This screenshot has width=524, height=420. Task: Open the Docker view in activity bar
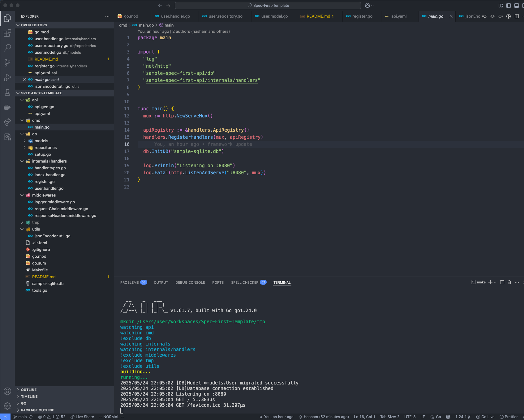7,107
